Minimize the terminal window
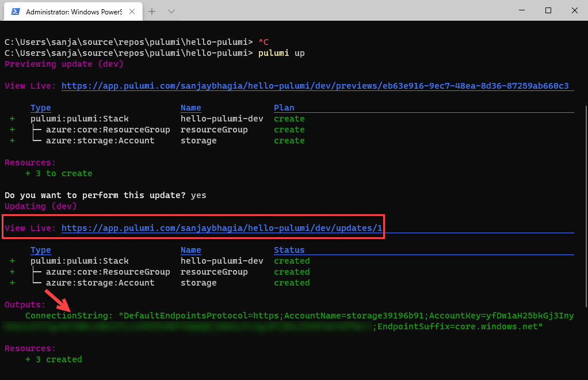Viewport: 588px width, 380px height. pos(522,10)
